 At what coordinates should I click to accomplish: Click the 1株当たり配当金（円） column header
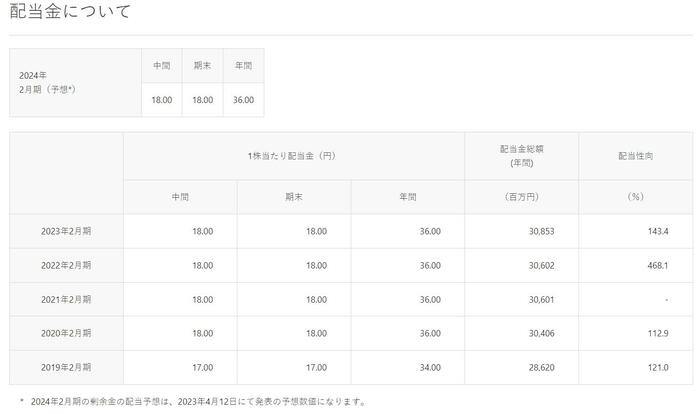[294, 156]
